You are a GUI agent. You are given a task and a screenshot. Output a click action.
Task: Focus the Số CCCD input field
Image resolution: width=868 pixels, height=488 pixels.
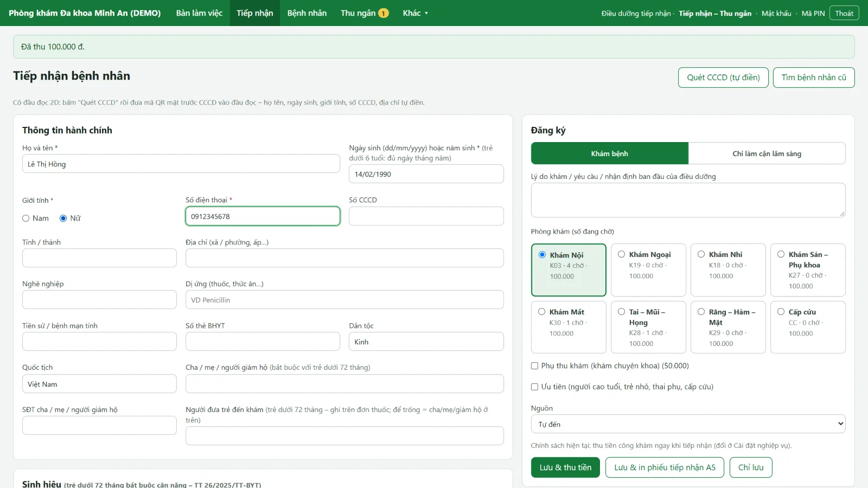[426, 216]
